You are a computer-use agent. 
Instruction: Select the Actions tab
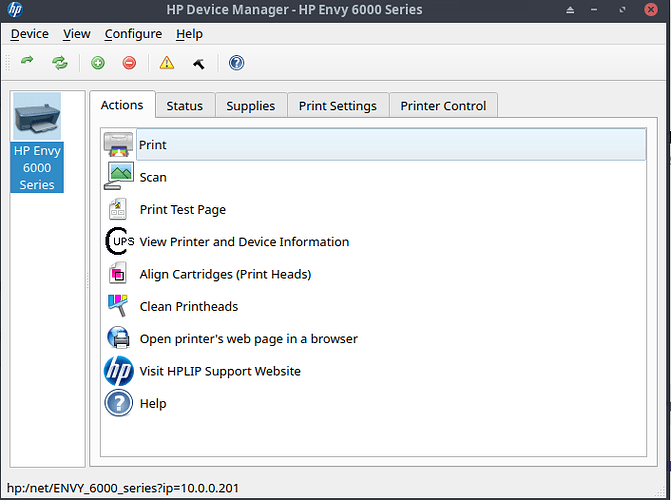click(x=122, y=104)
